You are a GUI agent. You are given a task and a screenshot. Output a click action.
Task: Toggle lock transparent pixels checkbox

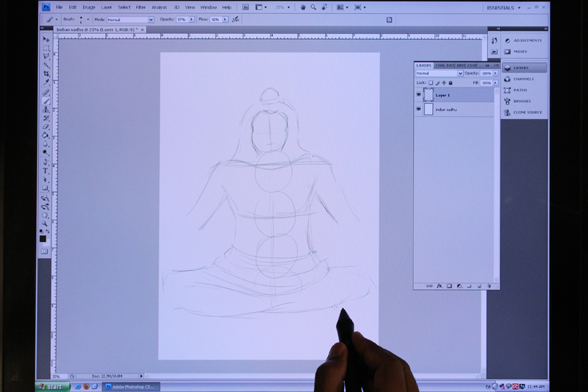coord(431,83)
